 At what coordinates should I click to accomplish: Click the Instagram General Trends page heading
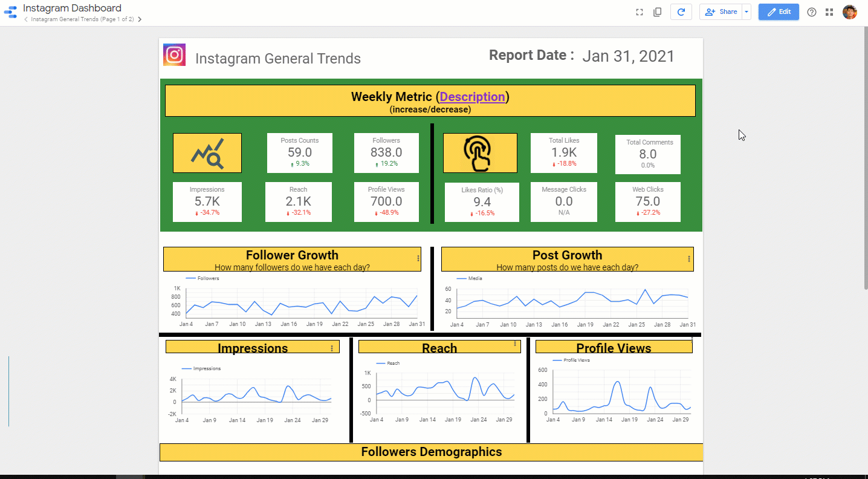pyautogui.click(x=278, y=59)
